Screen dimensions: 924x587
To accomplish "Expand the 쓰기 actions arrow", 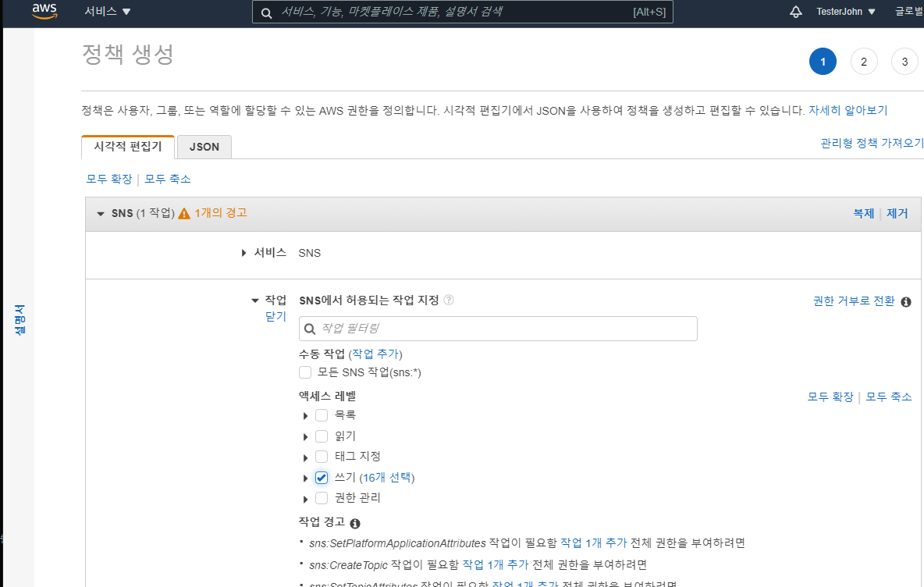I will tap(305, 478).
